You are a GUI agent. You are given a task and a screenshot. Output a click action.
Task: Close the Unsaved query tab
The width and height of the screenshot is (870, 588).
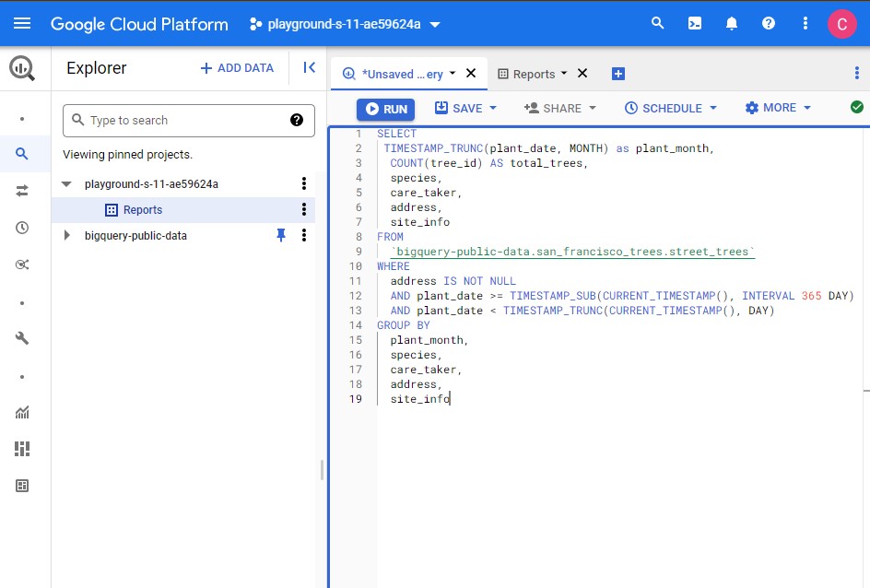point(471,73)
